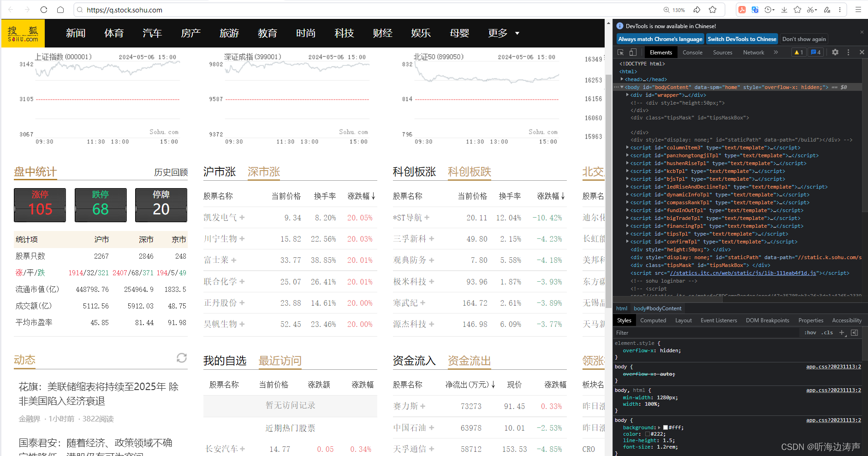Click Switch DevTools to Chinese button
868x456 pixels.
pos(742,39)
